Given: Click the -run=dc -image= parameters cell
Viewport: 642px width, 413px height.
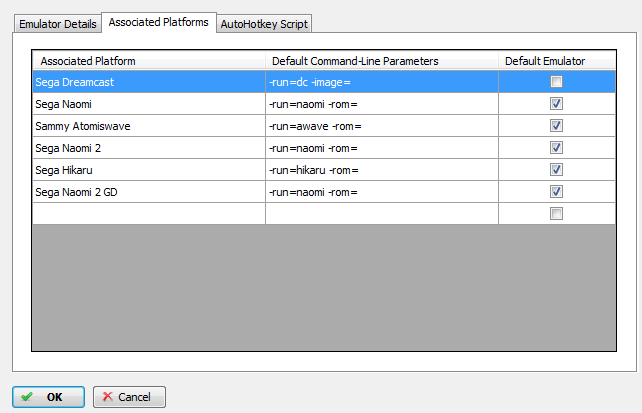Looking at the screenshot, I should click(382, 82).
